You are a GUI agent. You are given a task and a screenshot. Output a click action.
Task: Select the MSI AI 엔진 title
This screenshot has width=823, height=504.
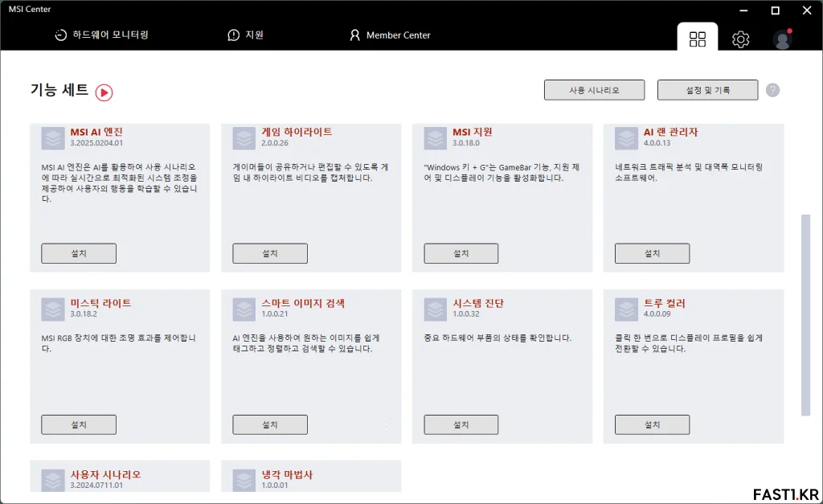pos(96,133)
